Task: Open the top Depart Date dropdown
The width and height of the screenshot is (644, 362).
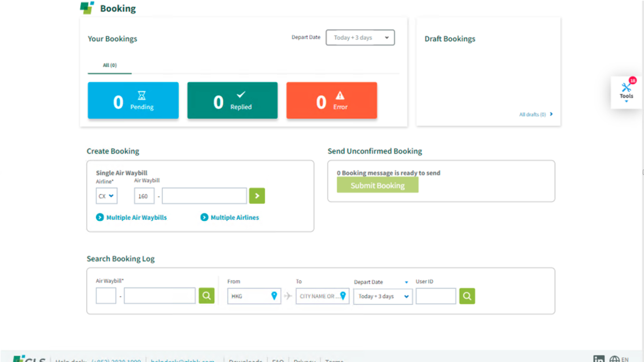Action: 360,37
